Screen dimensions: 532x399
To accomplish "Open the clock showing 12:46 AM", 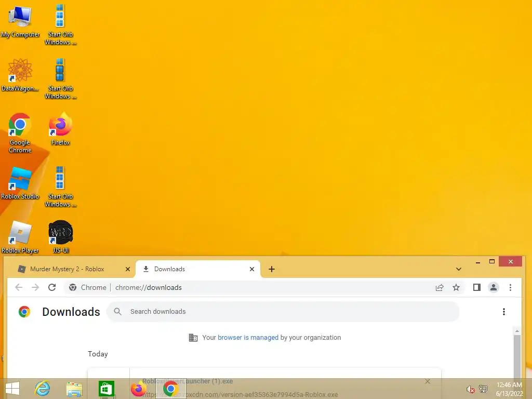I will tap(509, 389).
